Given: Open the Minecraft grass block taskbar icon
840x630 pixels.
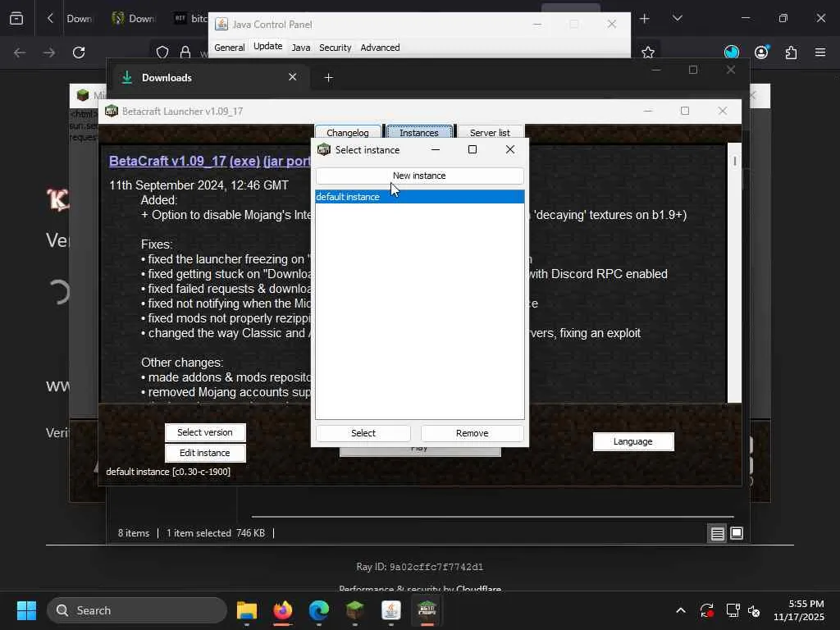Looking at the screenshot, I should pos(354,610).
